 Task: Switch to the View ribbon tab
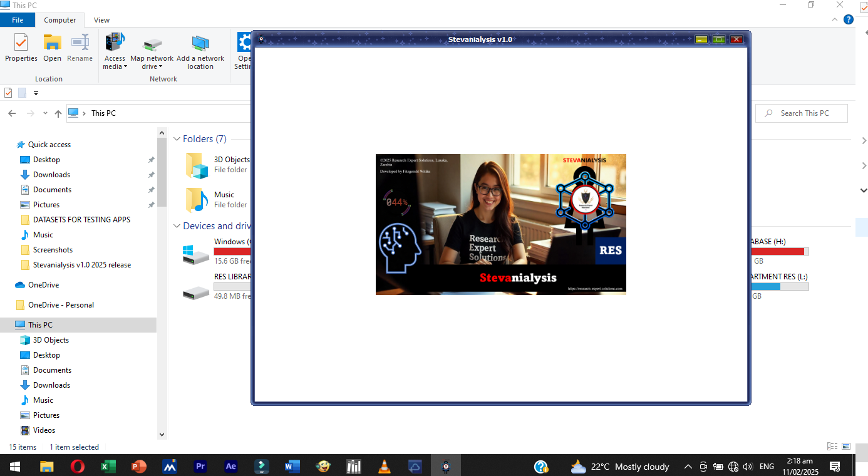pyautogui.click(x=101, y=20)
